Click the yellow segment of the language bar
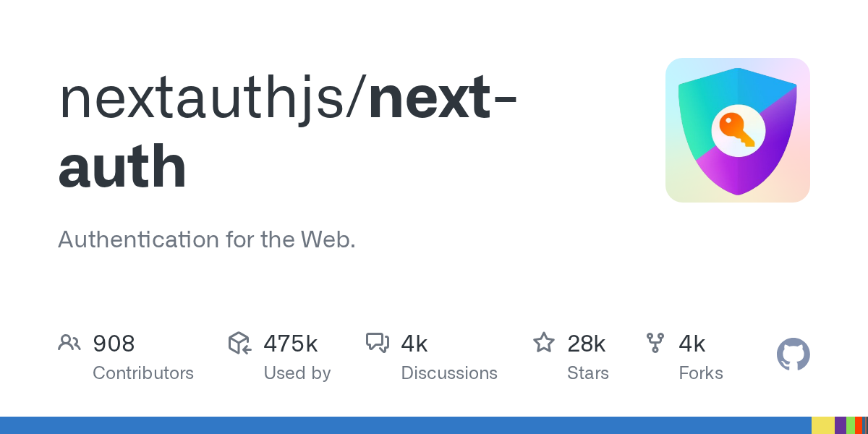The width and height of the screenshot is (868, 434). tap(822, 425)
